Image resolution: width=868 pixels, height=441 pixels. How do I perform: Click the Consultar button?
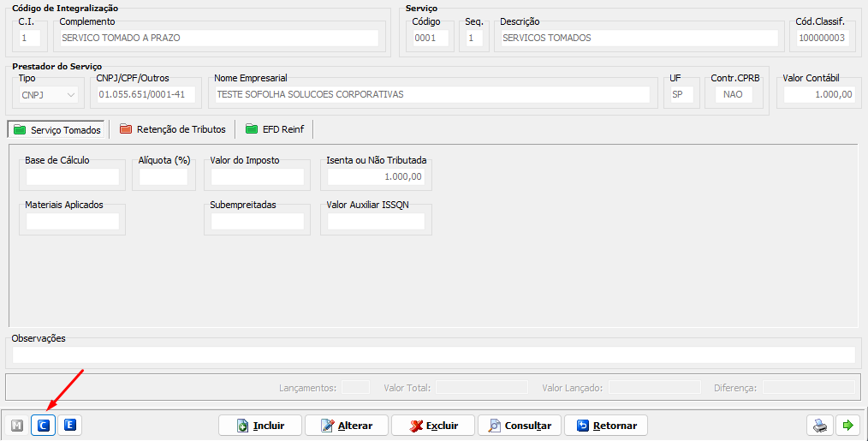point(520,425)
